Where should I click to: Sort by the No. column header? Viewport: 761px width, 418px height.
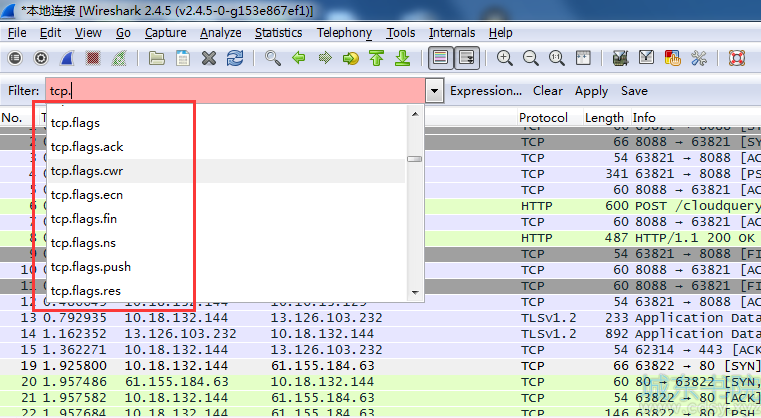click(x=12, y=117)
